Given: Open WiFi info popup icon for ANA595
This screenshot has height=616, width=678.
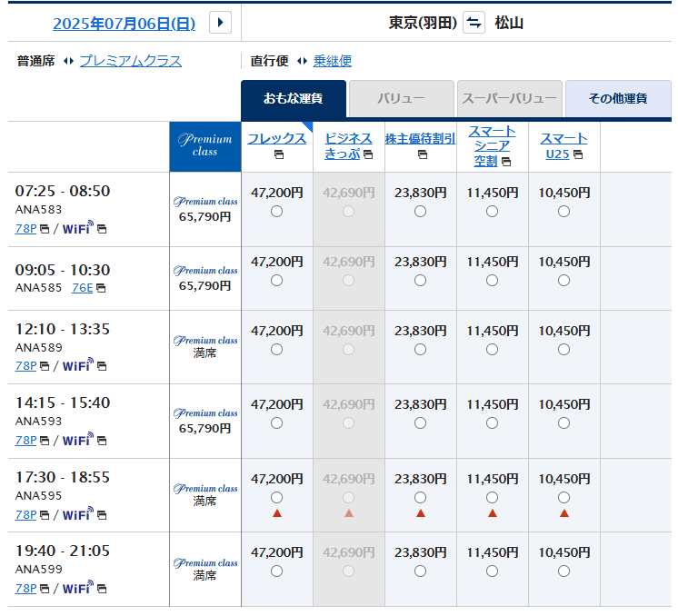Looking at the screenshot, I should click(x=102, y=515).
